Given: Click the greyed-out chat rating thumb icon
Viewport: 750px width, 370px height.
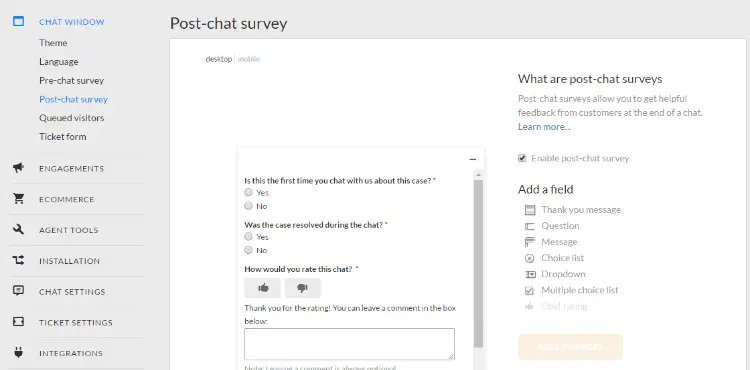Looking at the screenshot, I should (529, 306).
